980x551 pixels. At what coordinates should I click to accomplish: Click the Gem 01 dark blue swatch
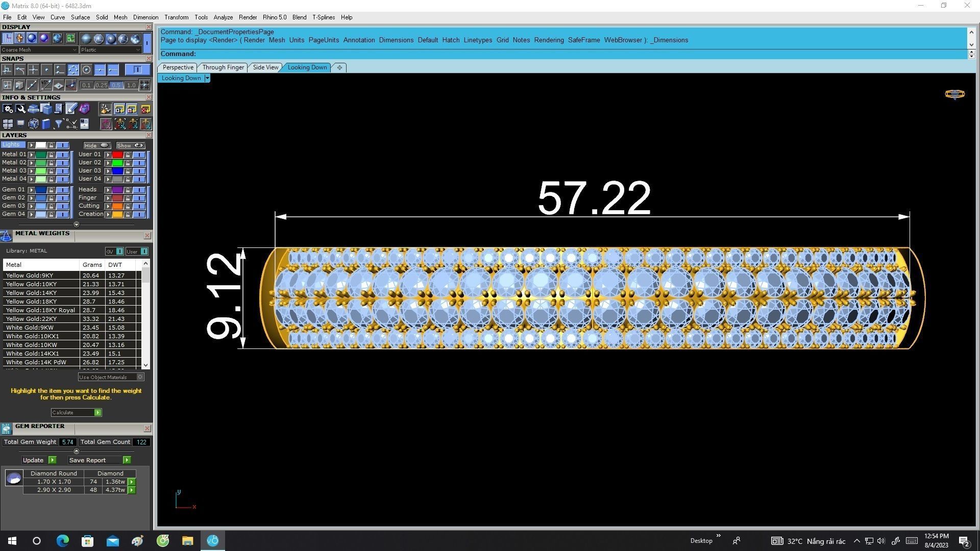41,190
